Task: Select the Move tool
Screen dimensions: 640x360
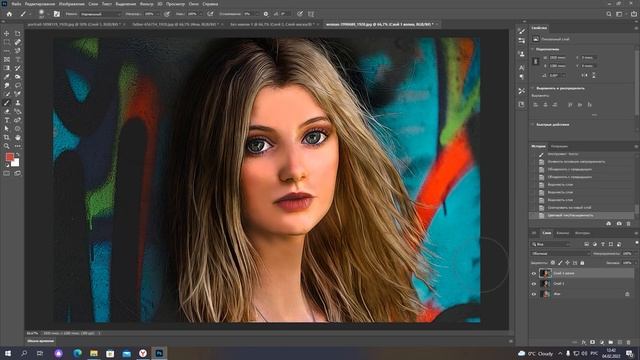Action: pos(7,33)
